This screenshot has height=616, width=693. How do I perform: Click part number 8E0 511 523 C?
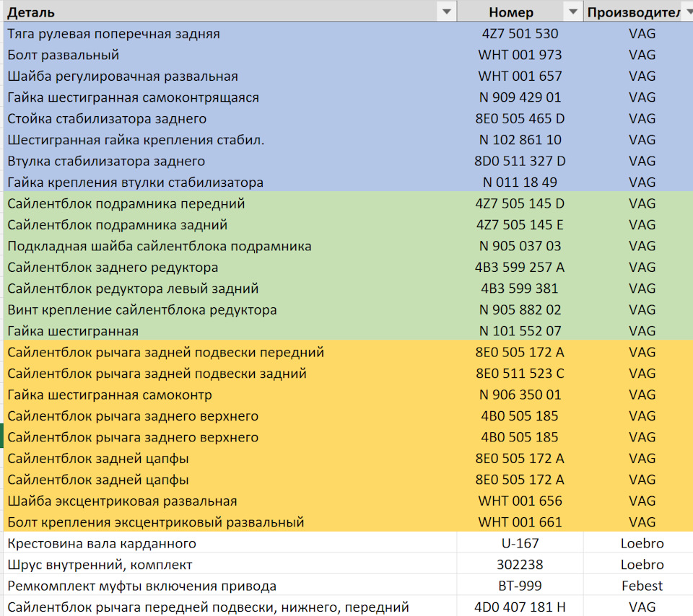point(520,373)
